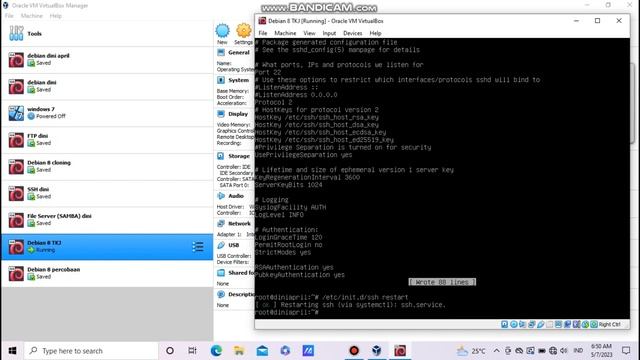Click the keyboard capture indicator beside Right Ctrl

tap(594, 324)
